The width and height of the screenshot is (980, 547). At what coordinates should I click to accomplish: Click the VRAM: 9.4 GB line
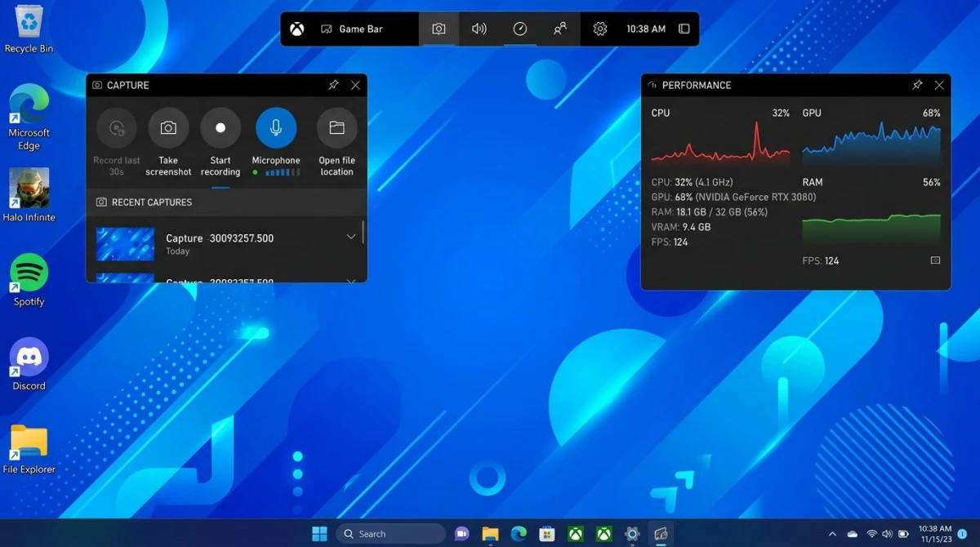pos(681,227)
